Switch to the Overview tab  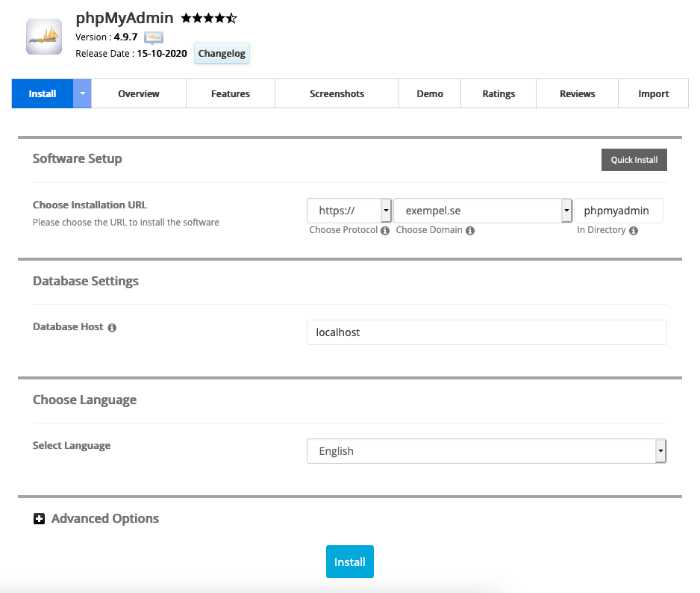coord(139,94)
